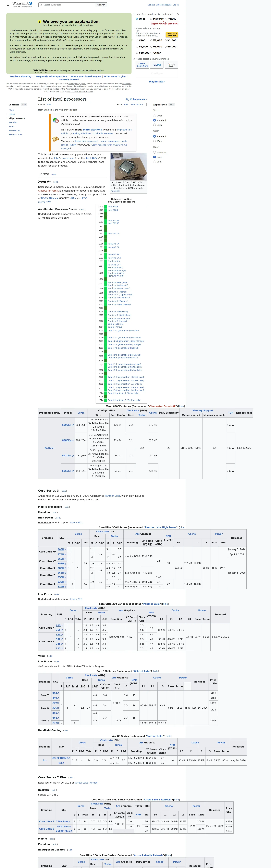Jump to References in Contents
The image size is (271, 868).
pos(14,130)
